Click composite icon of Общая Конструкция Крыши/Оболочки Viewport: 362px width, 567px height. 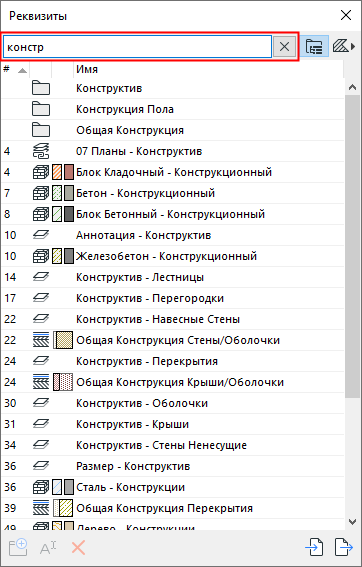41,382
